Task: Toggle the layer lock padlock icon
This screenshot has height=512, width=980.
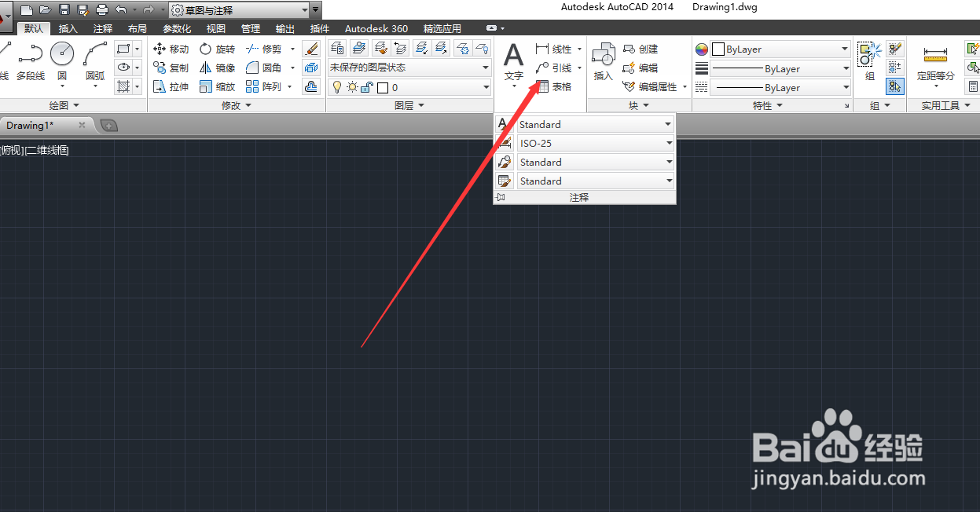Action: click(x=367, y=87)
